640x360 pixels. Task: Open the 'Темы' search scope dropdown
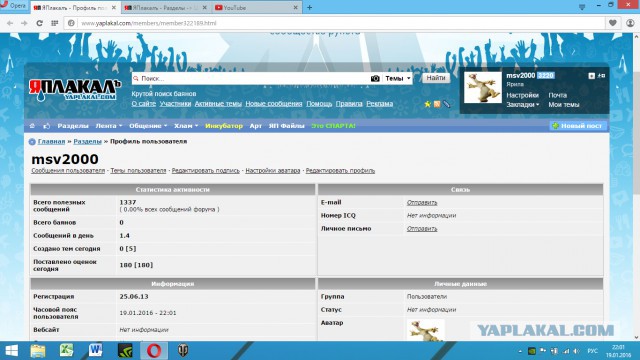coord(398,78)
